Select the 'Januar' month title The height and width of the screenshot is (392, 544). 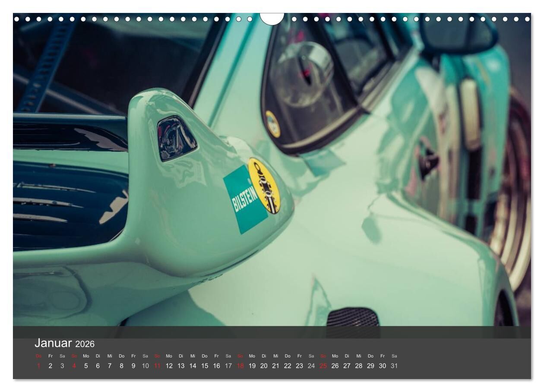53,343
